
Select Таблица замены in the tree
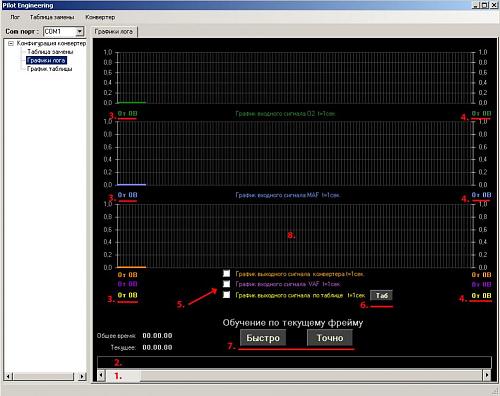pyautogui.click(x=50, y=52)
